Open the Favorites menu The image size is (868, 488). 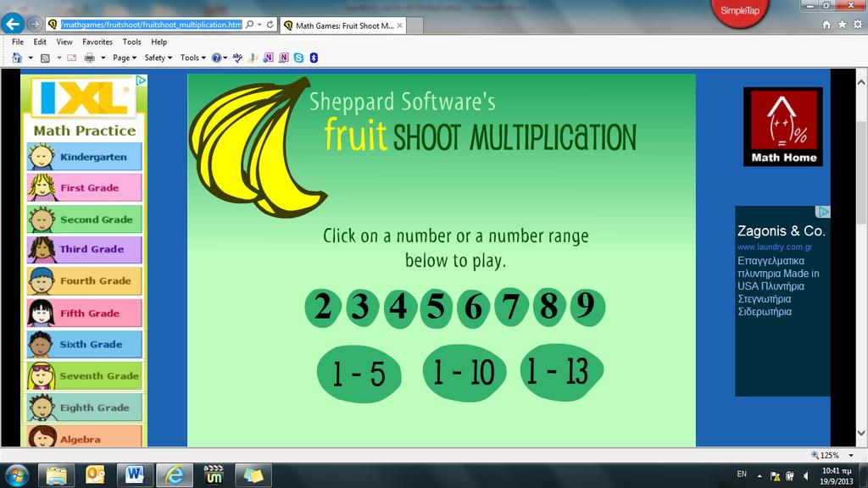coord(97,42)
